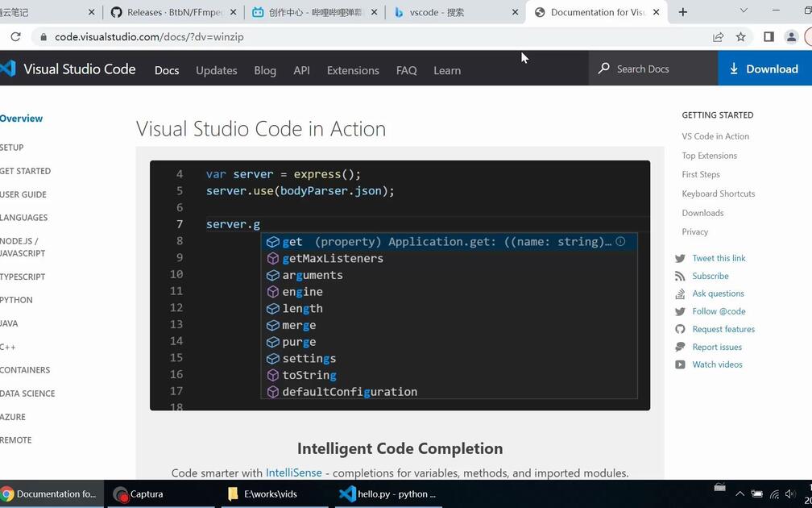Image resolution: width=812 pixels, height=508 pixels.
Task: Open the Docs navigation item
Action: pyautogui.click(x=167, y=70)
